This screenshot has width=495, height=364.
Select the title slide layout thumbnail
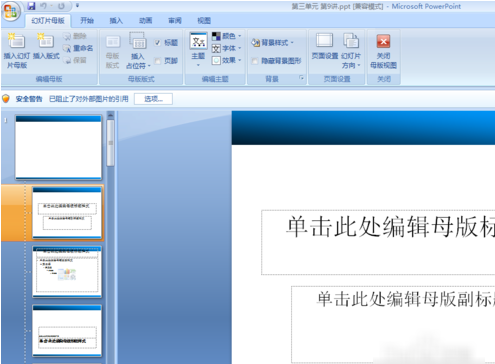67,213
